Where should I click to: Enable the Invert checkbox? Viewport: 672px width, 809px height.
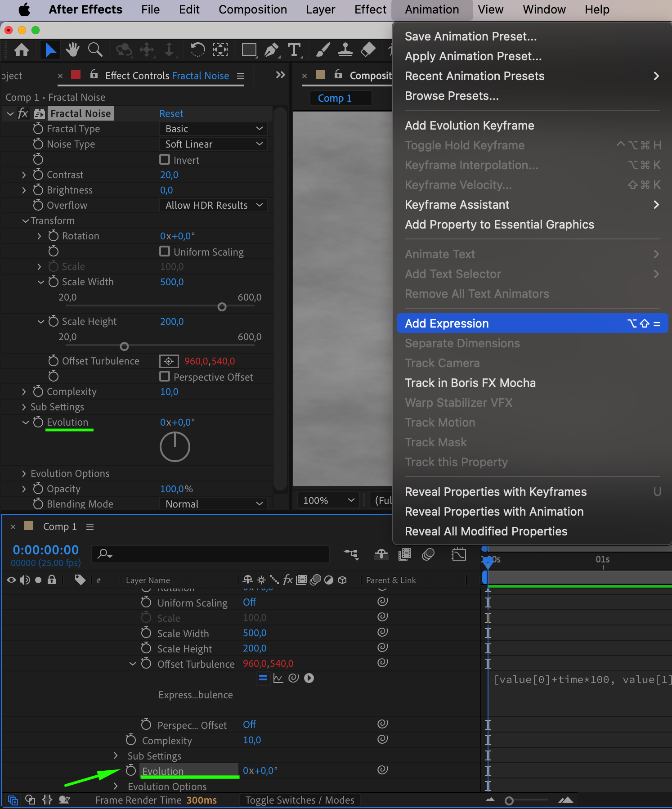click(x=165, y=160)
